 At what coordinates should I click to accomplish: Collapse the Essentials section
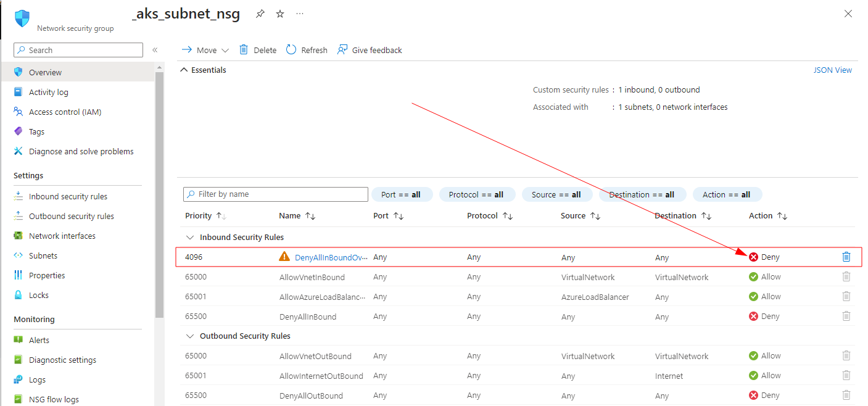click(x=204, y=70)
